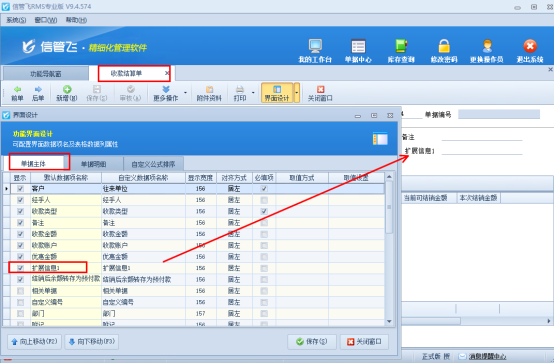Click 更换操作员 operator icon
Image resolution: width=554 pixels, height=364 pixels.
point(487,46)
